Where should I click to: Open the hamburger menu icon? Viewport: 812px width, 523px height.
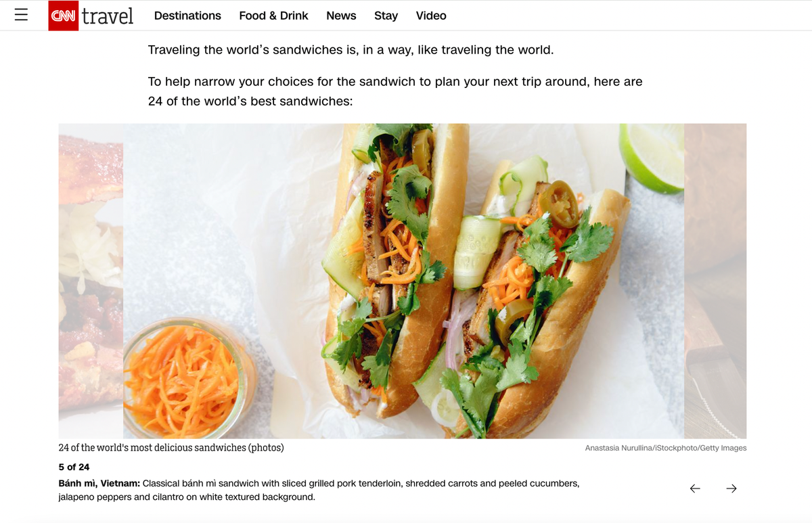[21, 15]
